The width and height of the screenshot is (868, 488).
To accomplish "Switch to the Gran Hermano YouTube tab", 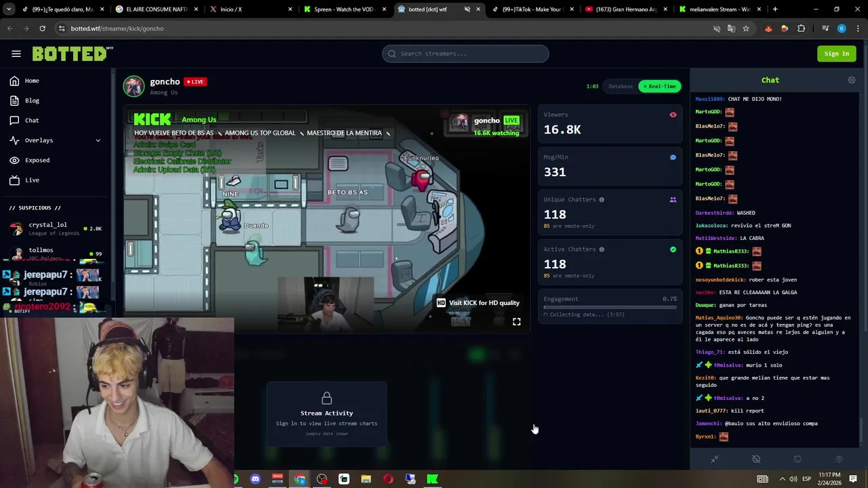I will [x=624, y=9].
